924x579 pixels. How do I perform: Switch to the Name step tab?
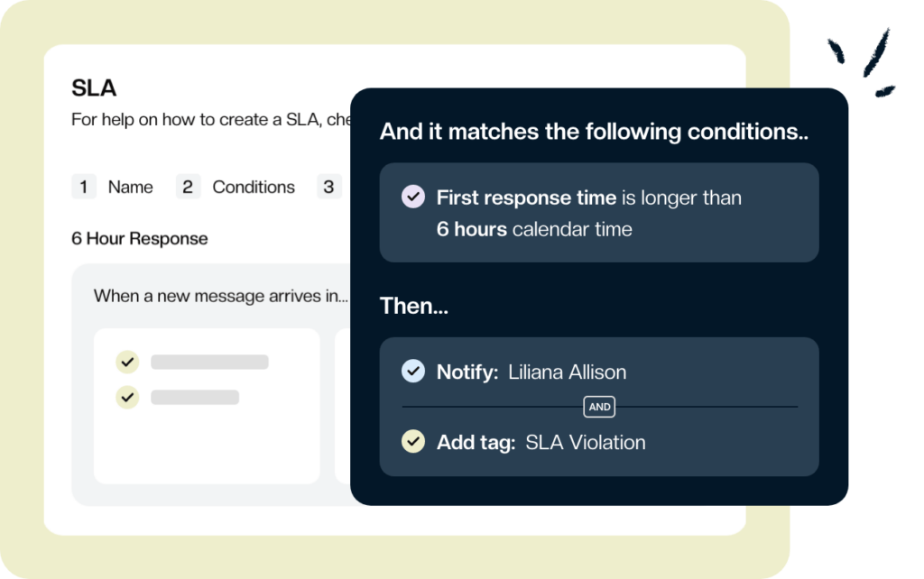click(x=129, y=187)
